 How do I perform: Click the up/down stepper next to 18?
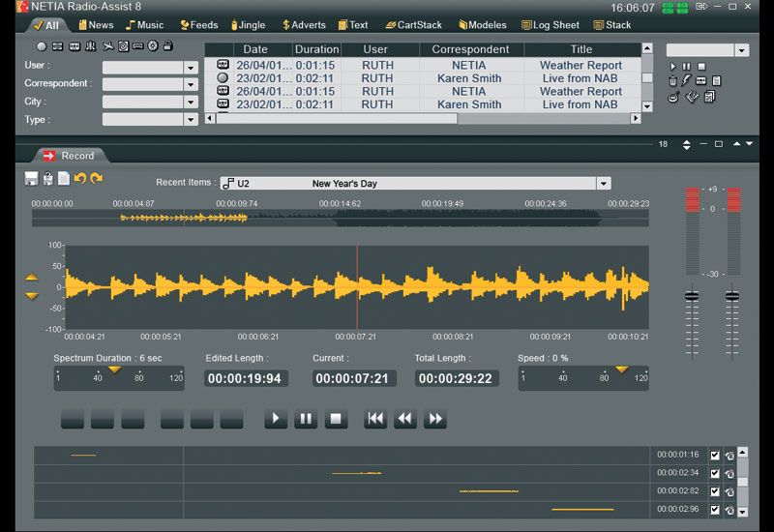[687, 144]
